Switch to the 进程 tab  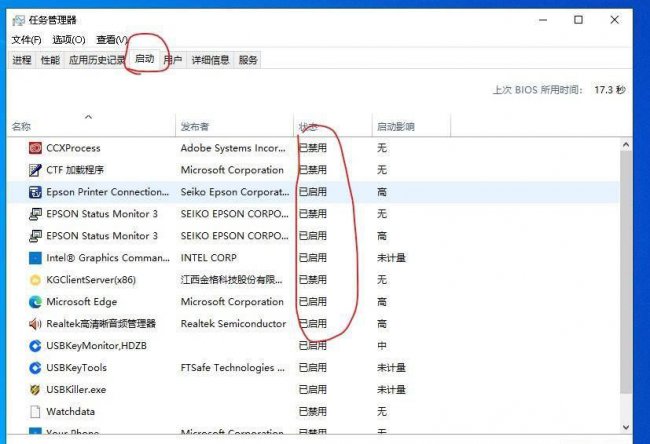[x=22, y=60]
